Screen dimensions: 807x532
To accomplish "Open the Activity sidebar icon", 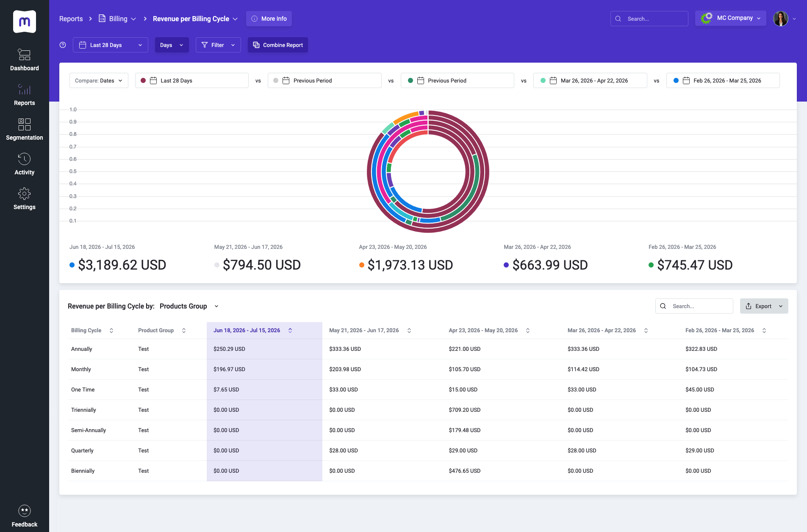I will 24,159.
